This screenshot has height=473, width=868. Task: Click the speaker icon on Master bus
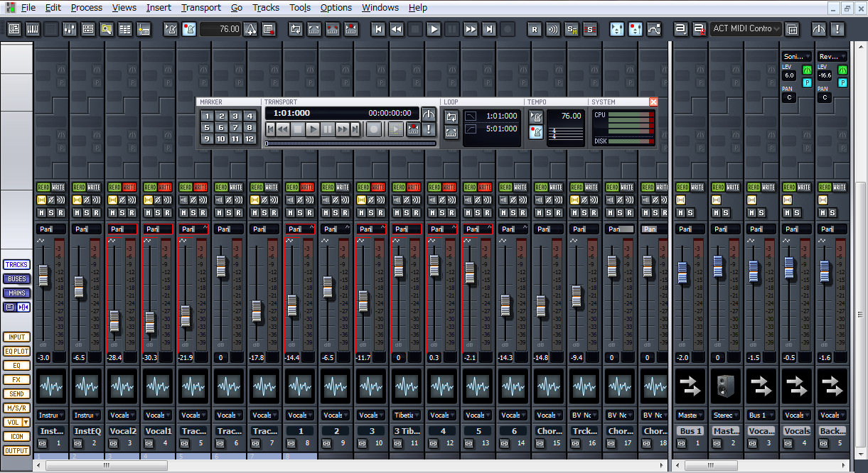pos(726,387)
